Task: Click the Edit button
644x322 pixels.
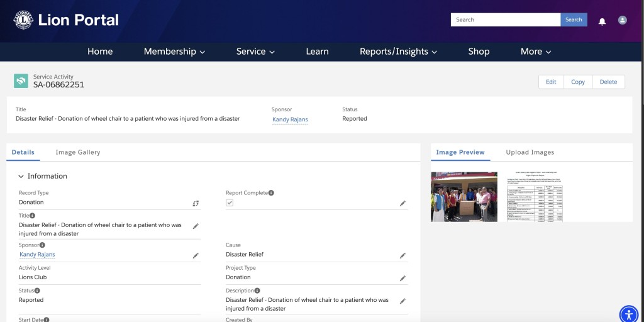Action: tap(551, 82)
